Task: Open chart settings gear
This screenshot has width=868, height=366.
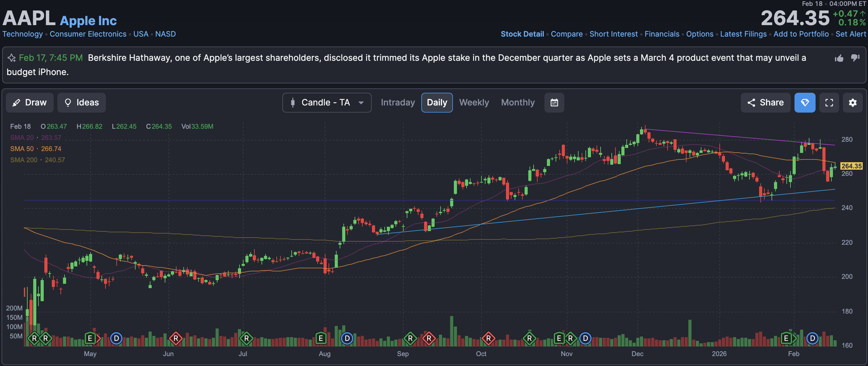Action: 852,102
